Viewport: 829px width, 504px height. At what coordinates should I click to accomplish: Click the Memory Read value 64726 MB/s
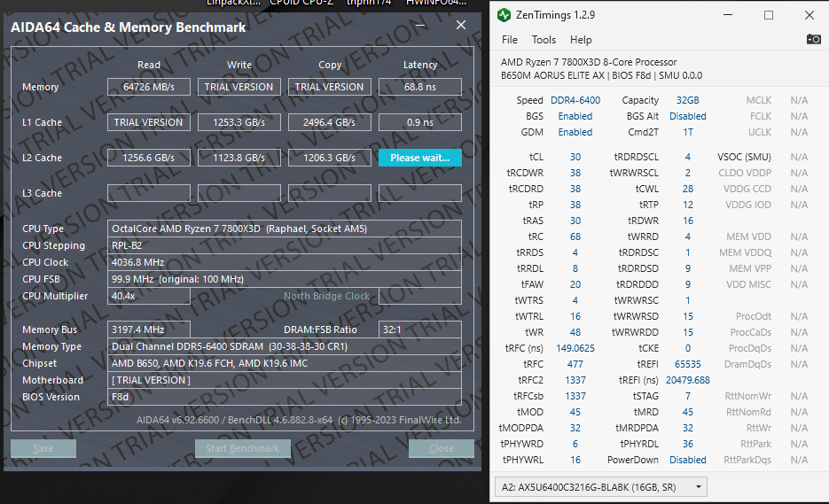(x=149, y=87)
